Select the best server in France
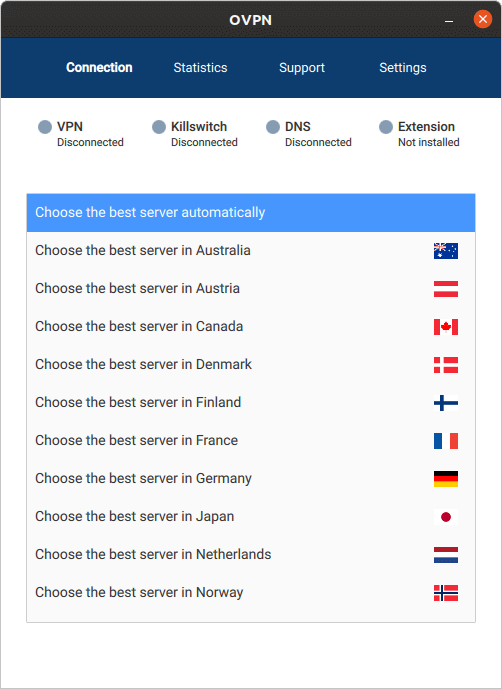 coord(251,440)
